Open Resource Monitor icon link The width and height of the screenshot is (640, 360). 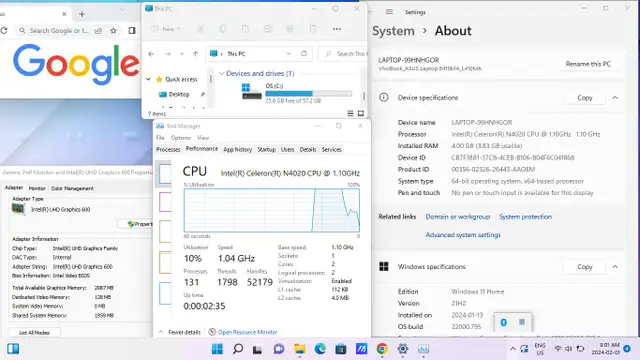212,332
